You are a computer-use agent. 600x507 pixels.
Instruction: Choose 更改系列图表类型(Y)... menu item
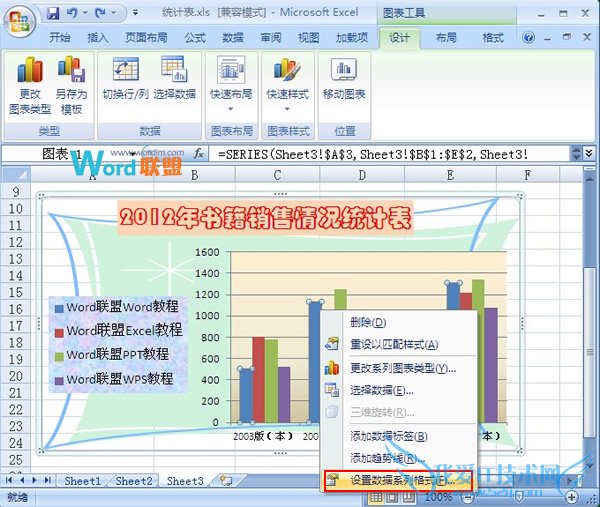coord(399,368)
